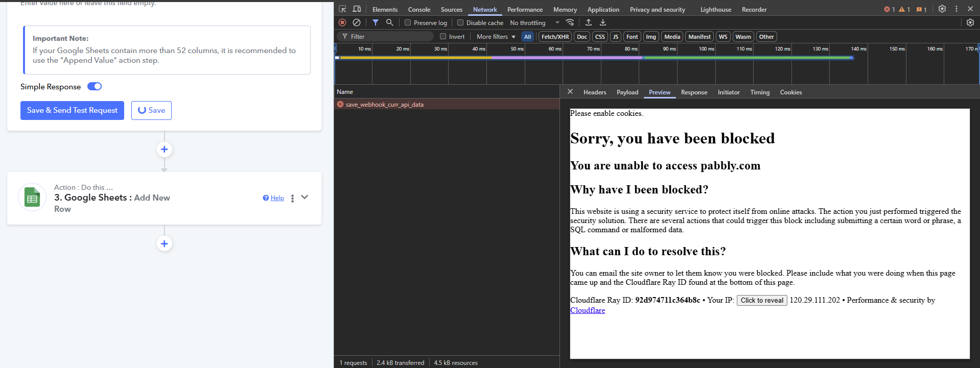980x368 pixels.
Task: Open the DevTools three-dot customize menu
Action: (x=956, y=9)
